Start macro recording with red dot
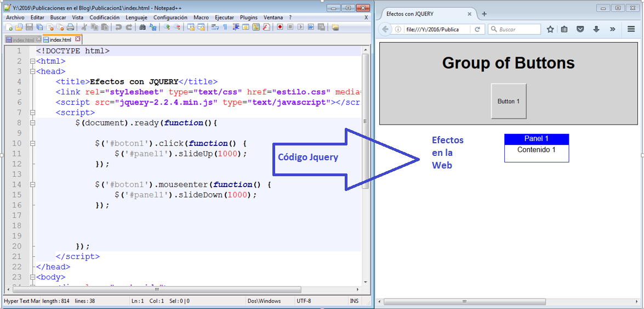 (x=280, y=27)
